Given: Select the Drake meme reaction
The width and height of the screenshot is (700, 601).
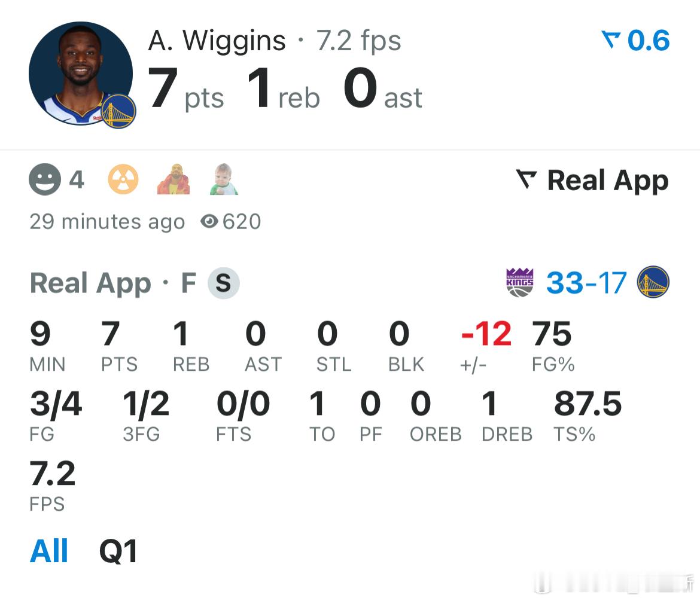Looking at the screenshot, I should coord(174,179).
